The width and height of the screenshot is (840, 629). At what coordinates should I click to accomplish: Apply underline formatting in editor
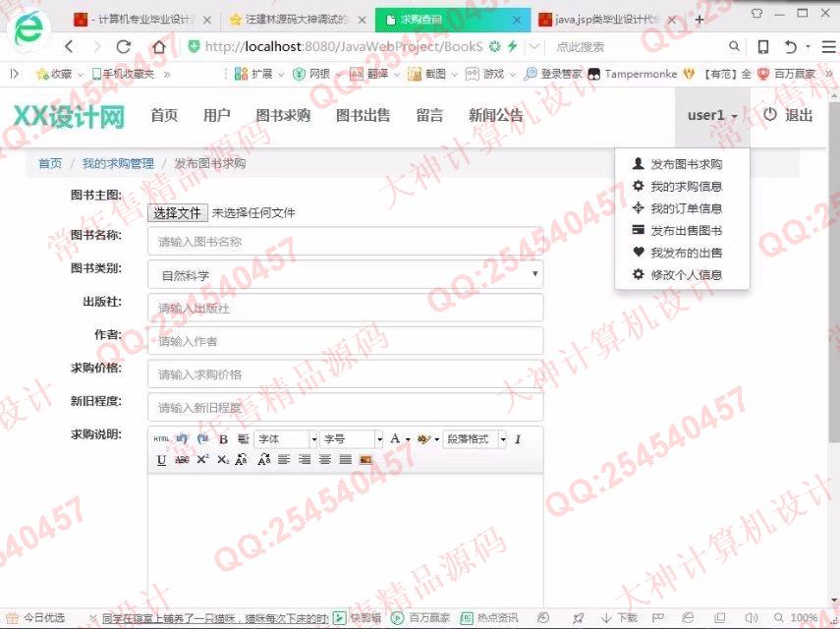pyautogui.click(x=161, y=460)
